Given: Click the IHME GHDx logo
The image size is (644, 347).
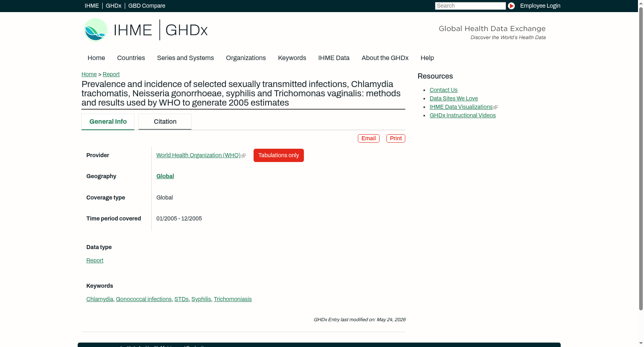Looking at the screenshot, I should click(145, 30).
